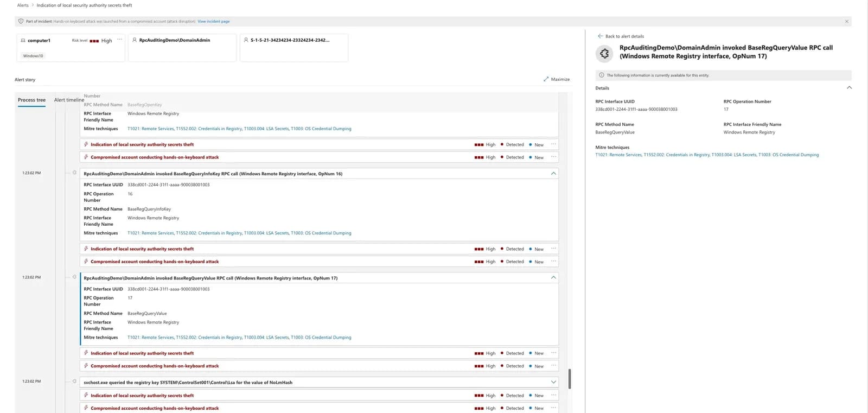Viewport: 868px width, 413px height.
Task: Click lightning icon of hands-on-keyboard alert under svchost.exe
Action: coord(86,408)
